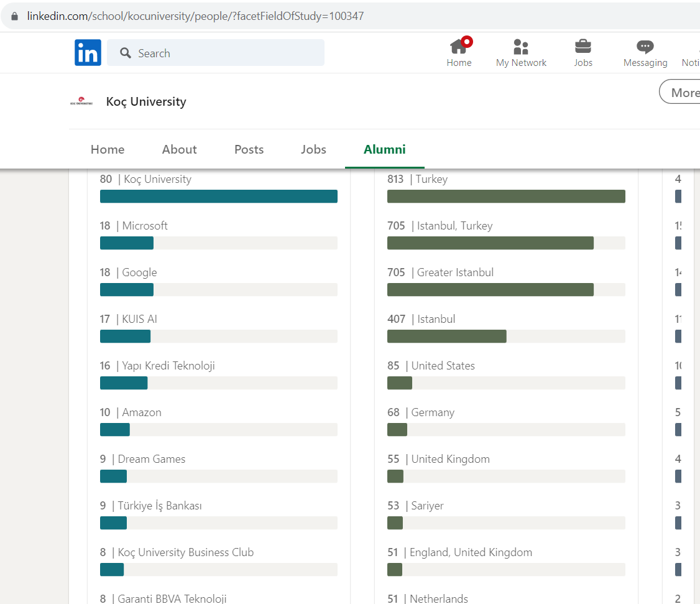Click the LinkedIn logo icon
Screen dimensions: 700x604
88,53
